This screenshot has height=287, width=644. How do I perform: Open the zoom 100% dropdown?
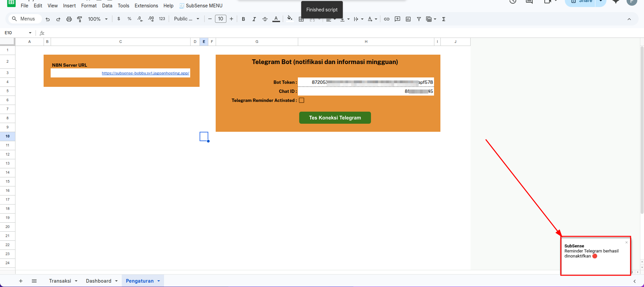pos(98,19)
